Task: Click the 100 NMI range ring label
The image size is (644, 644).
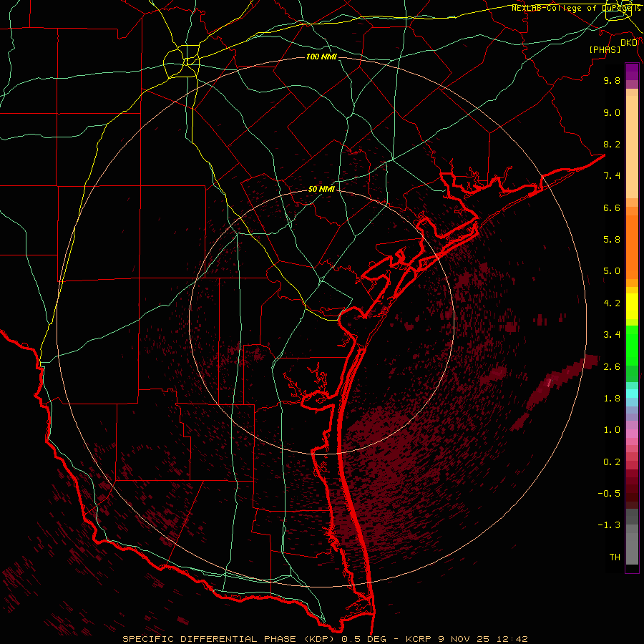Action: (321, 57)
